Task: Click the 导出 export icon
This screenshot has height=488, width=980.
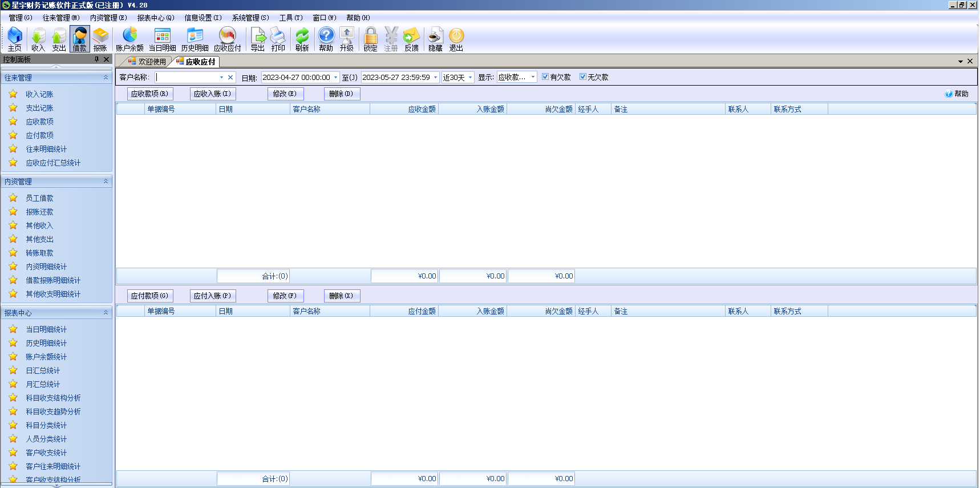Action: [258, 39]
